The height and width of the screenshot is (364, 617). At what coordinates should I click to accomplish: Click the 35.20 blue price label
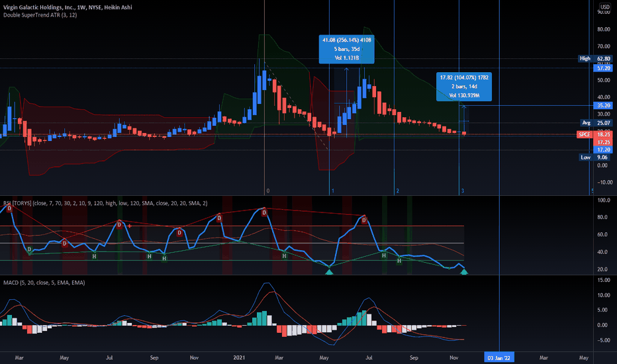(602, 105)
